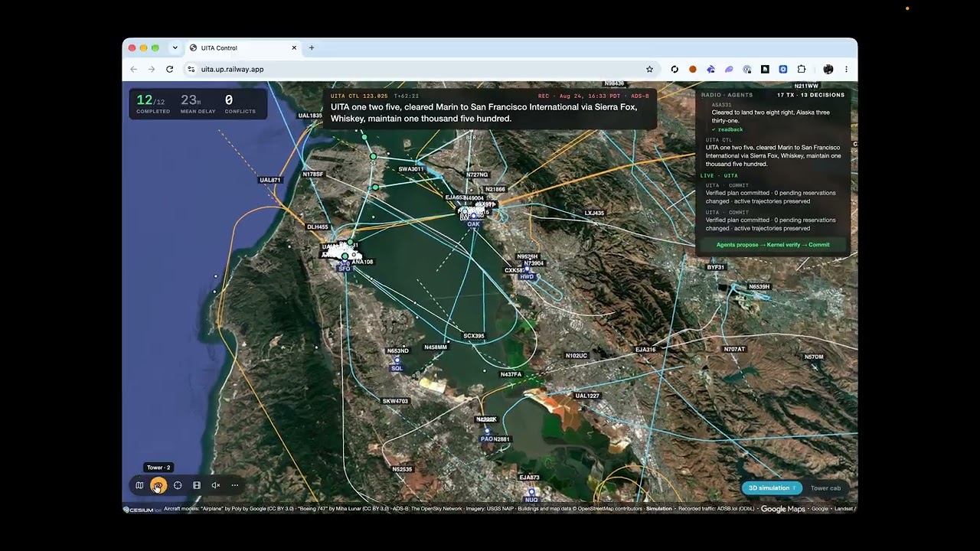Click the circular arrows extension icon
The height and width of the screenshot is (551, 980).
click(x=675, y=69)
